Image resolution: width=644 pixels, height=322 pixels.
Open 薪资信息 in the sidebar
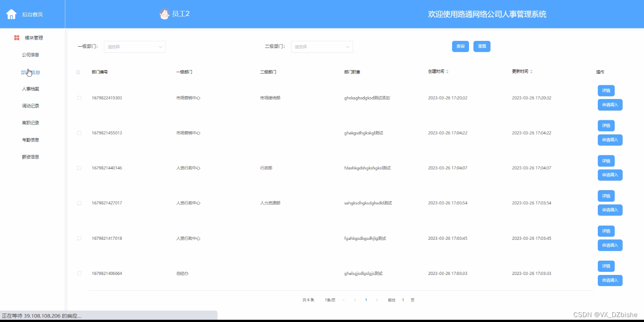(31, 157)
